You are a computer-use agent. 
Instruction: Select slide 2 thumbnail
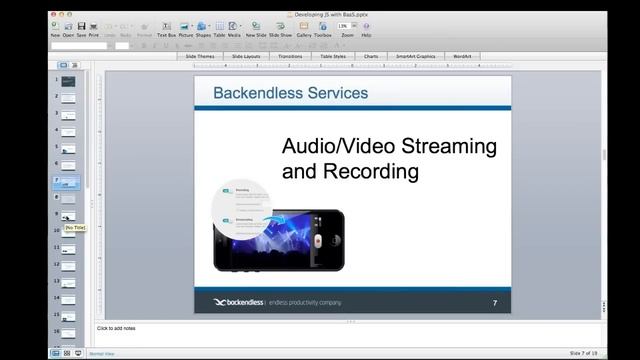(68, 98)
